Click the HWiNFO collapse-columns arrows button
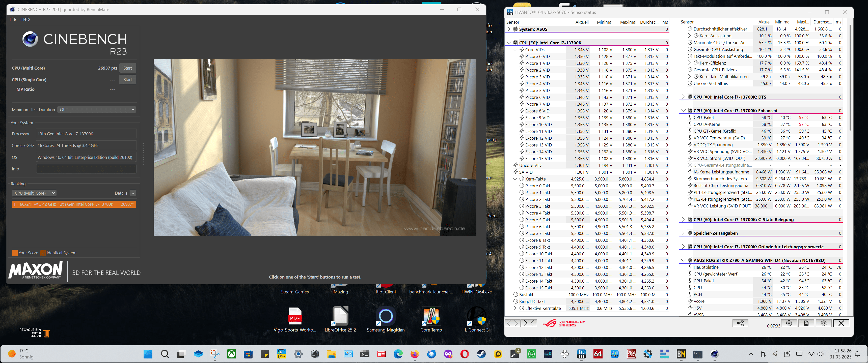The width and height of the screenshot is (868, 363). tap(529, 324)
